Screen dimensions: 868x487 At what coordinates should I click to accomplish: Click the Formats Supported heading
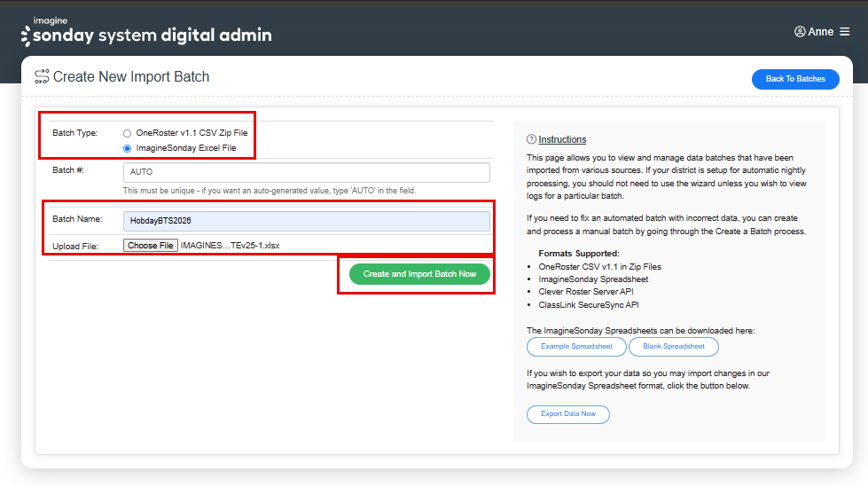point(579,253)
